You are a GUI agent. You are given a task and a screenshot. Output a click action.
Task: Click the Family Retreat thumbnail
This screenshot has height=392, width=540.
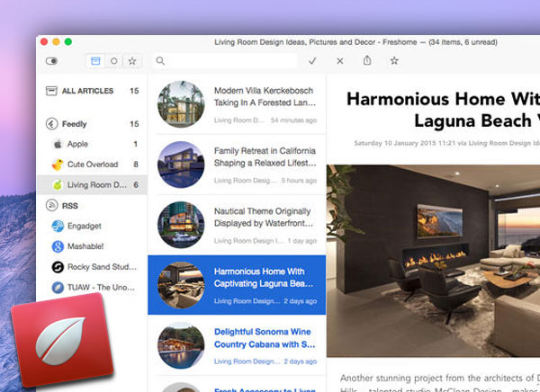(x=181, y=165)
